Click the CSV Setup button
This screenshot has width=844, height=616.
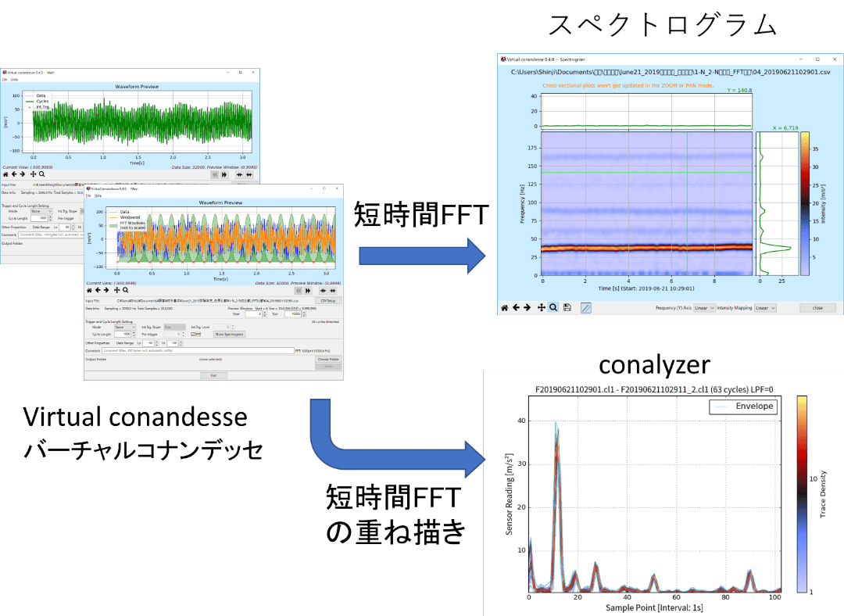327,301
